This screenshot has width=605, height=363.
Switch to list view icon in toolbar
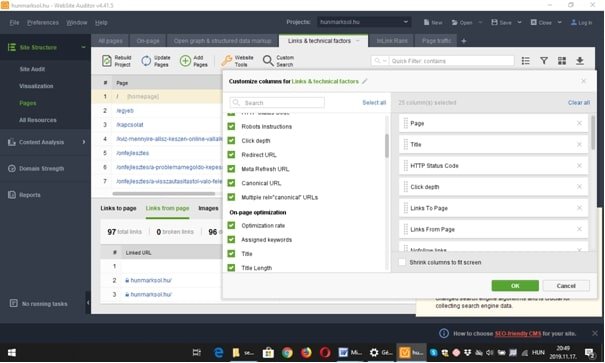tap(526, 61)
